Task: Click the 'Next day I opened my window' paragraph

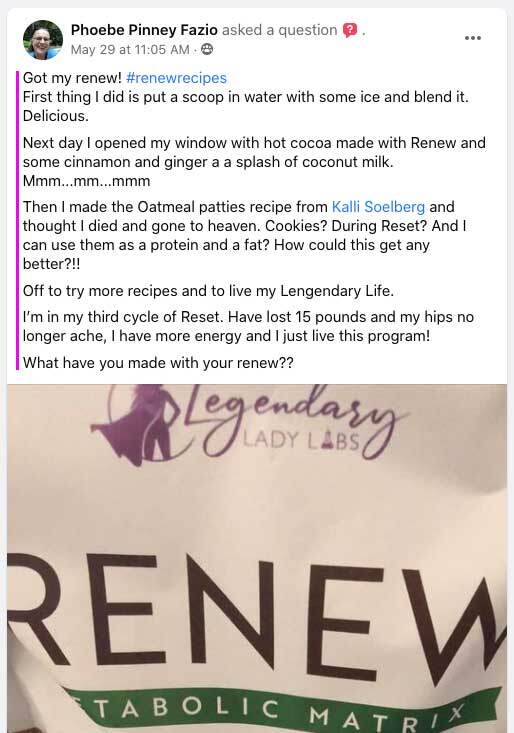Action: coord(254,162)
